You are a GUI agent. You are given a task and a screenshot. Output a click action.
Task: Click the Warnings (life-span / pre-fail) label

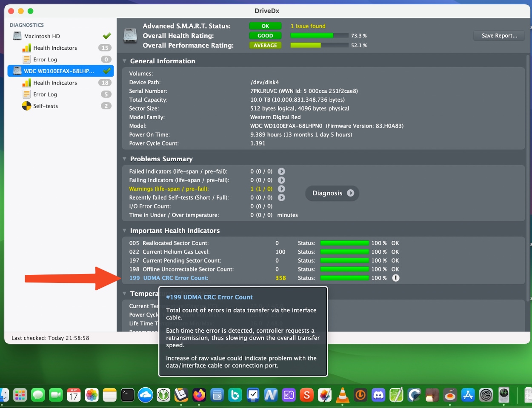pyautogui.click(x=169, y=189)
